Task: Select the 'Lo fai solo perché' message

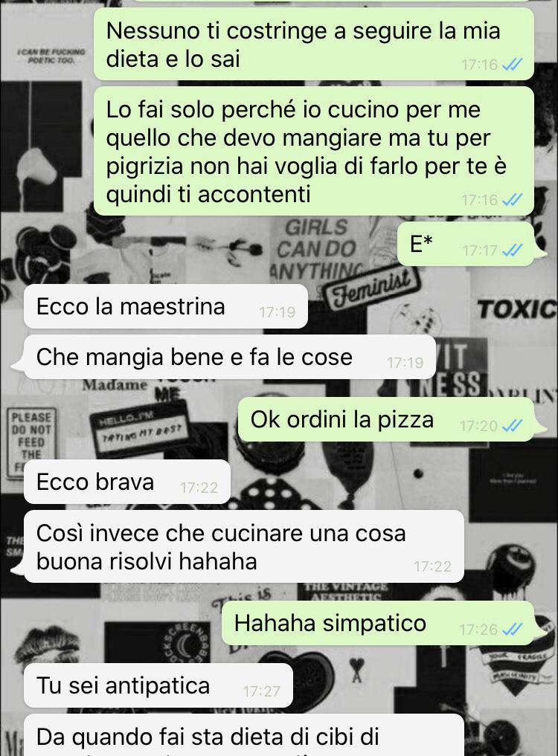Action: (314, 152)
